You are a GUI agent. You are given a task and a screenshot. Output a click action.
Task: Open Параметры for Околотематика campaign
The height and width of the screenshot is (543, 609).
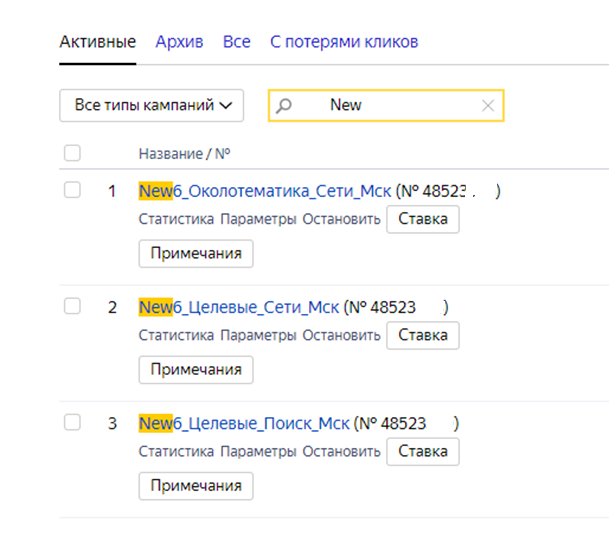coord(258,220)
